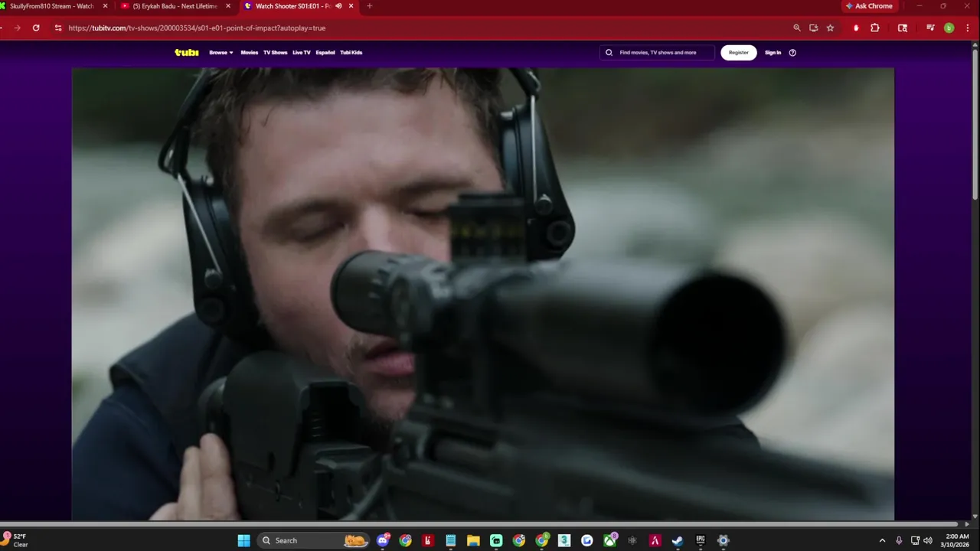
Task: Click the install/cast icon in address bar
Action: tap(814, 28)
